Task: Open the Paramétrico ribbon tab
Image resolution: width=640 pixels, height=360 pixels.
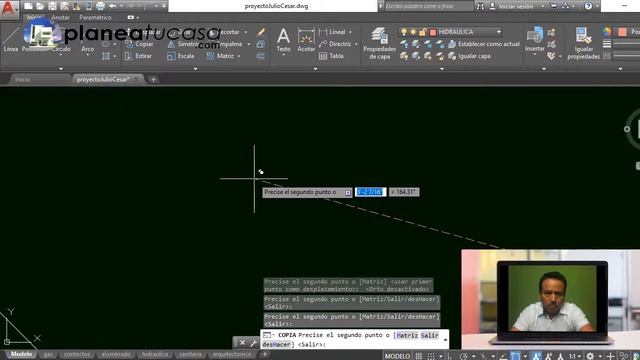Action: [95, 18]
